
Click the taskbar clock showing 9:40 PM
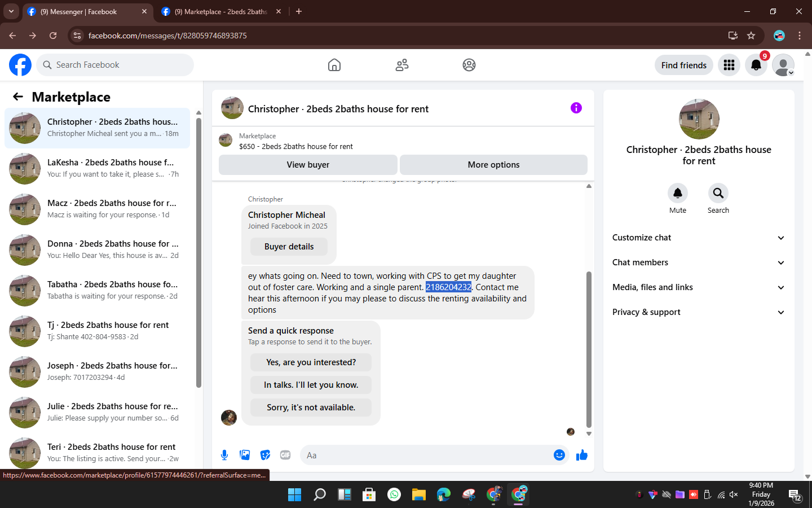point(761,494)
